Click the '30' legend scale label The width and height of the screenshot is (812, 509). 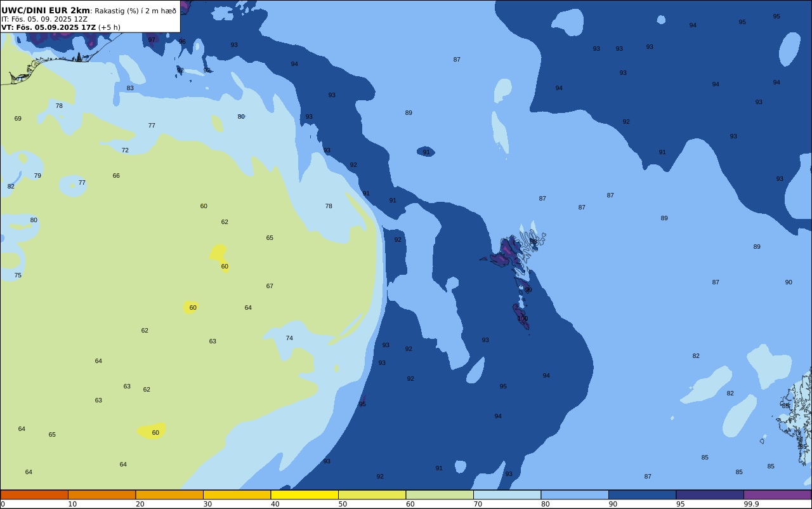point(207,504)
